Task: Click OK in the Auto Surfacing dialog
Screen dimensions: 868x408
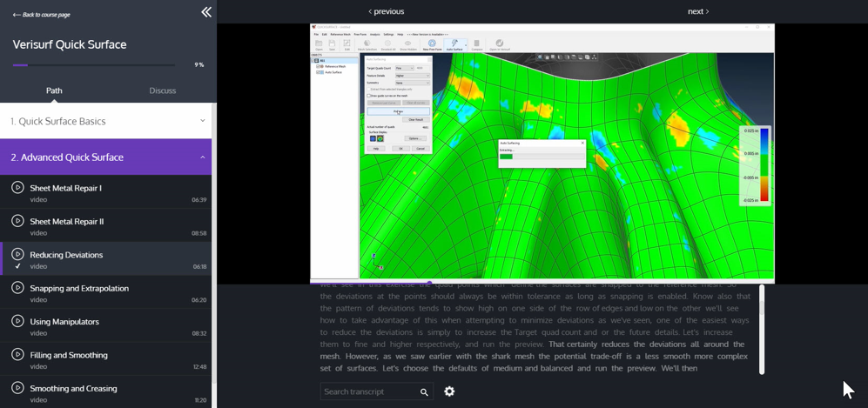Action: [400, 149]
